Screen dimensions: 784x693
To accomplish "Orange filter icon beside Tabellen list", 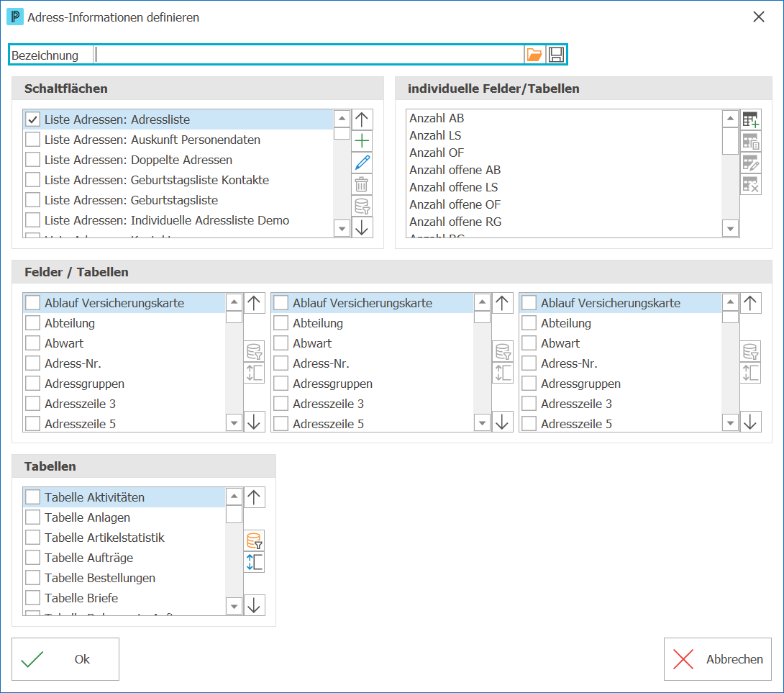I will click(x=254, y=541).
